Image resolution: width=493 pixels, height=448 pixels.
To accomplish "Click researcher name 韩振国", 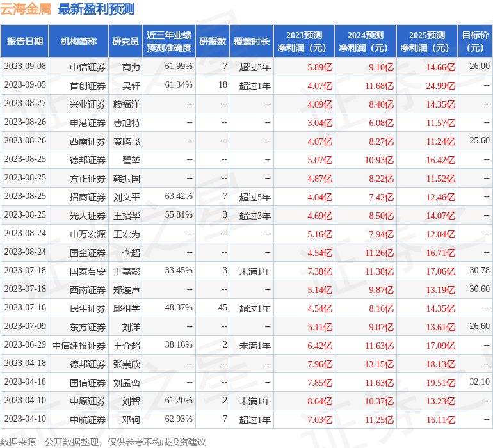I will click(x=127, y=179).
